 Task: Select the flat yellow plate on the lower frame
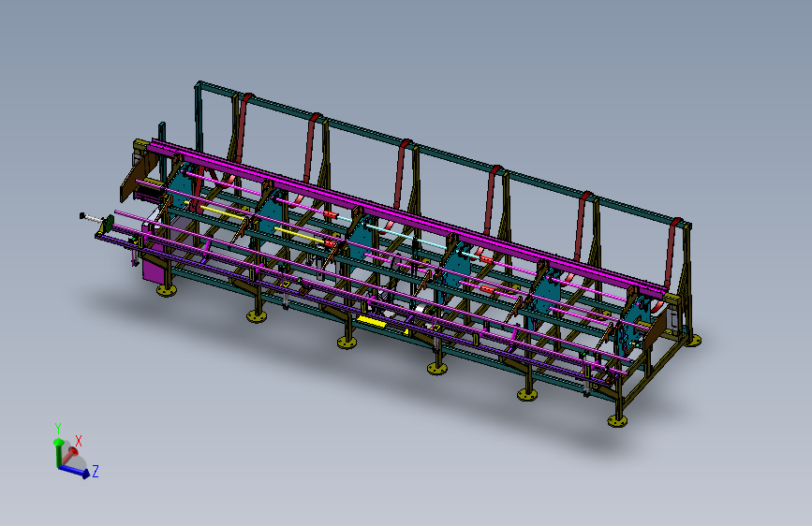click(371, 322)
